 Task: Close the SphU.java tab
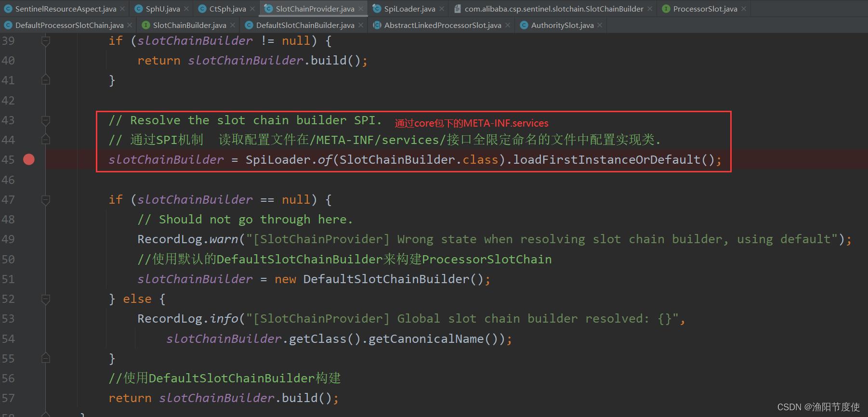(186, 9)
